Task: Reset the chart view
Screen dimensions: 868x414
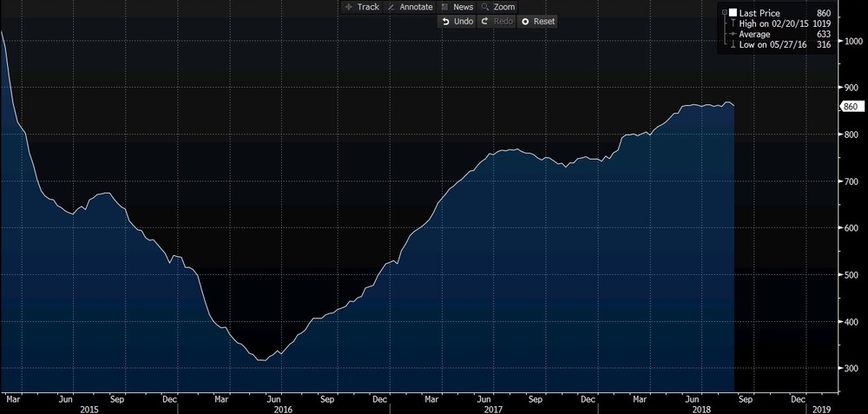Action: 537,21
